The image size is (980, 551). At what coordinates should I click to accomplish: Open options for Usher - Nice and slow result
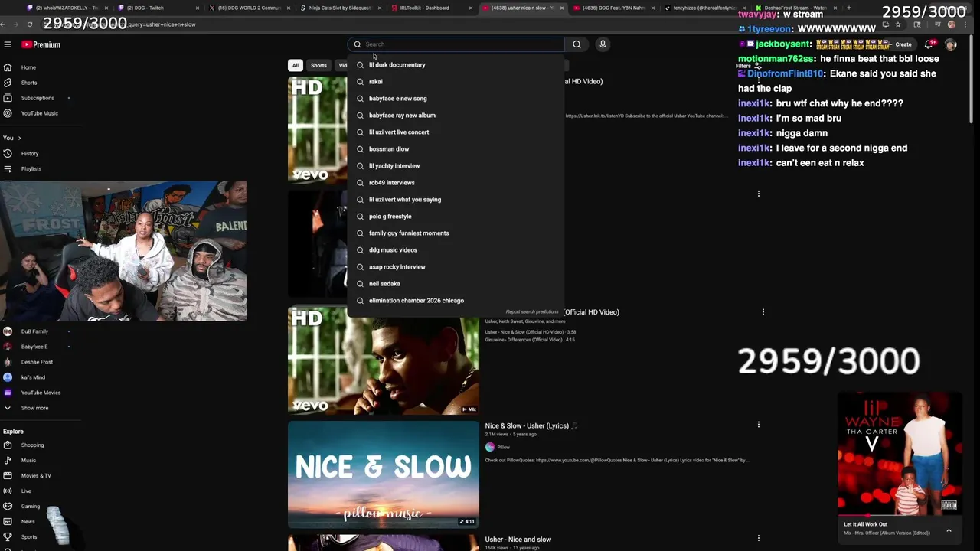tap(759, 538)
